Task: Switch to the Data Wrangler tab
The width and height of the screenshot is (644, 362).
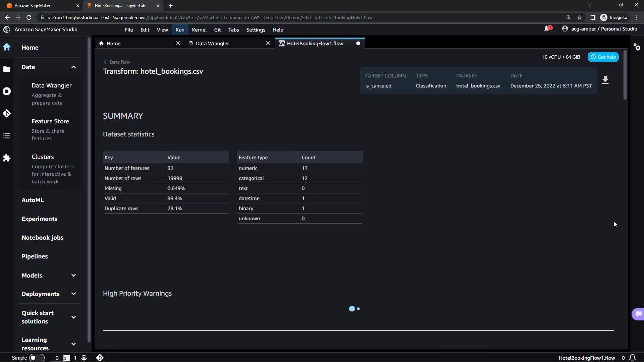Action: coord(212,44)
